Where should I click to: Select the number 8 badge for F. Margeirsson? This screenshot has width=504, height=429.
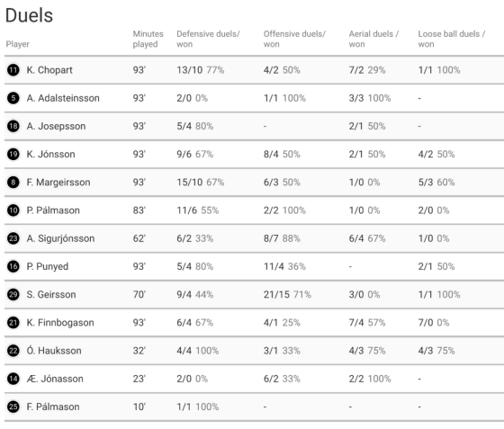[x=13, y=183]
